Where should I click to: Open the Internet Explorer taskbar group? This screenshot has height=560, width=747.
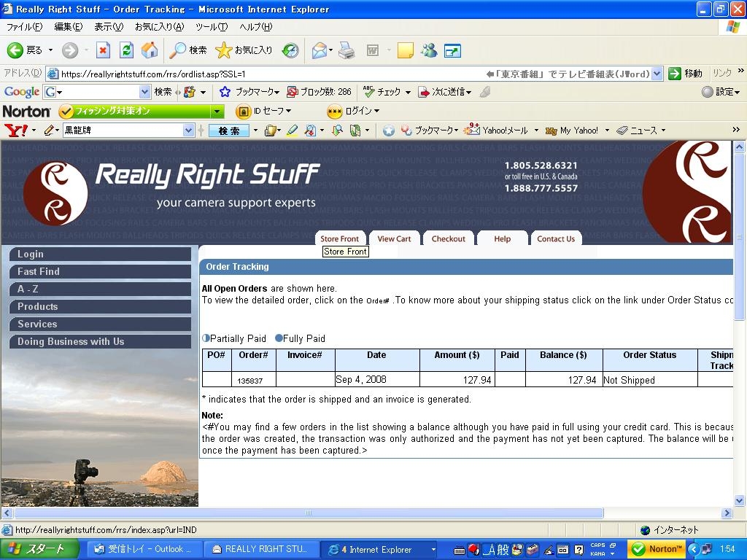[380, 549]
